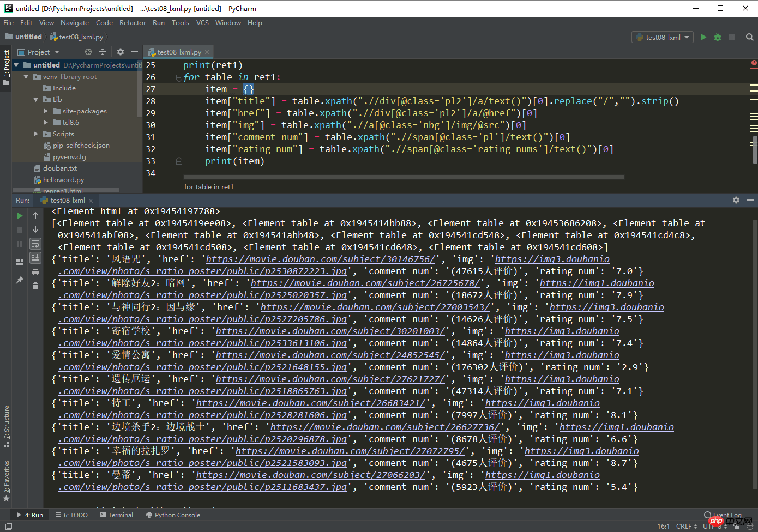Hide Run panel with minus icon

(x=750, y=200)
